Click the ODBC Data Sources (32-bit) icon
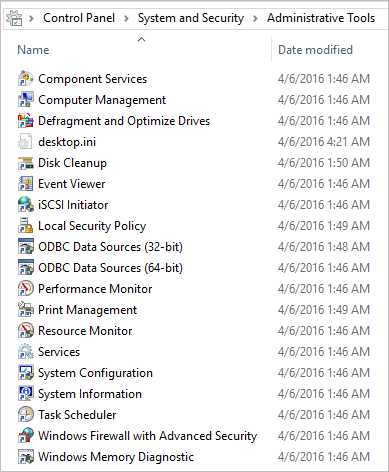This screenshot has height=472, width=389. (x=25, y=247)
